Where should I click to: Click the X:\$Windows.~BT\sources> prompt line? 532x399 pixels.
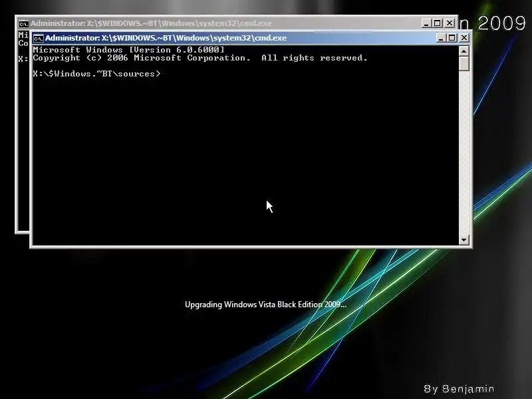tap(96, 74)
